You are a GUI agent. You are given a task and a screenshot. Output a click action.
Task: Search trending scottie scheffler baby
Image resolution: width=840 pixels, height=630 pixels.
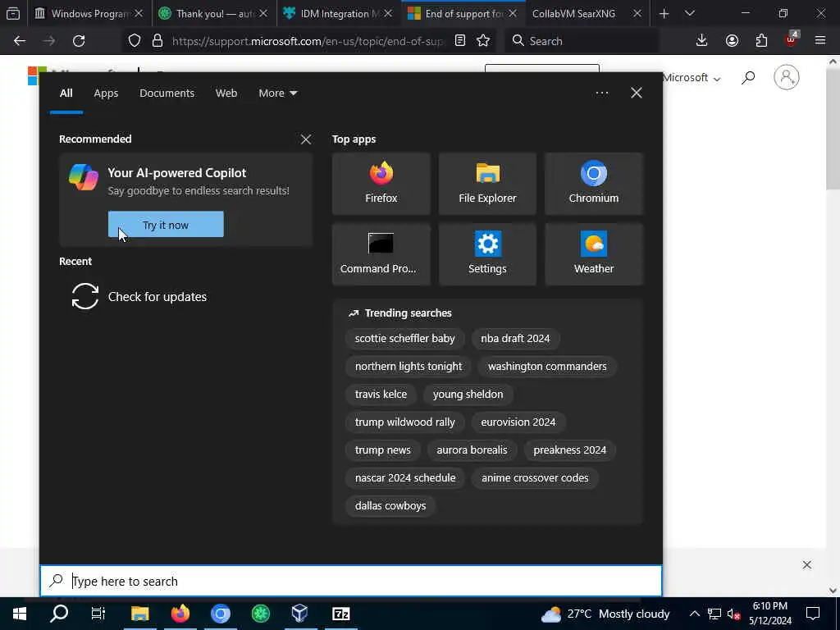404,339
